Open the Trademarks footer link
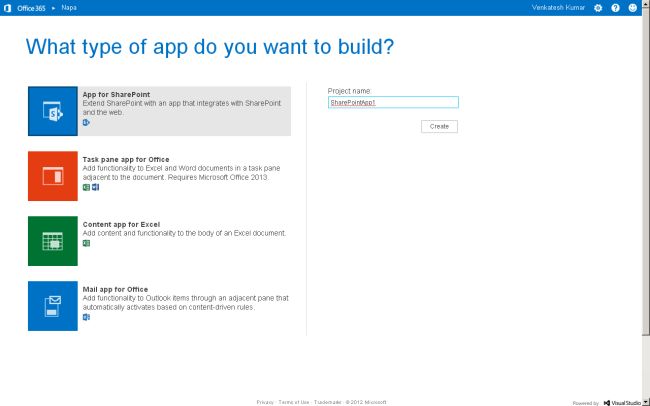Viewport: 650px width, 406px height. coord(327,402)
